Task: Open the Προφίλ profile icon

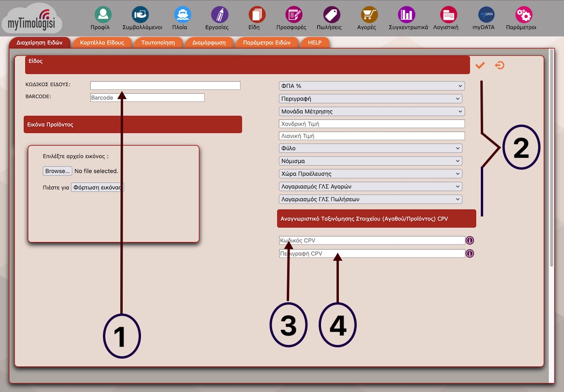Action: tap(103, 15)
